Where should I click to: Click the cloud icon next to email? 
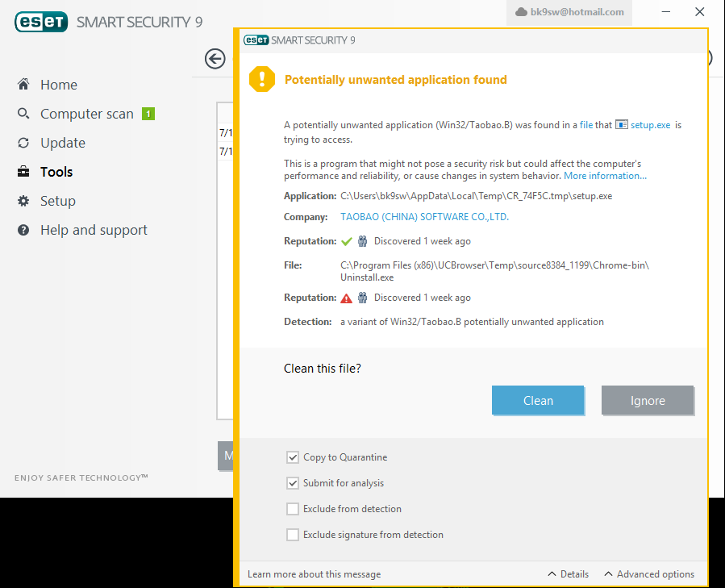coord(521,12)
